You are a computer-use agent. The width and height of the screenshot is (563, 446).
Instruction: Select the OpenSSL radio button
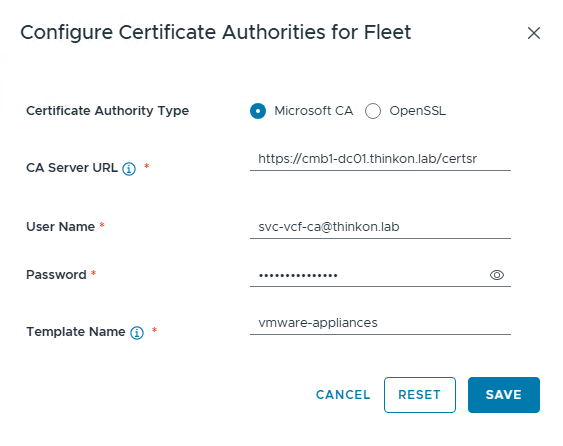coord(373,111)
